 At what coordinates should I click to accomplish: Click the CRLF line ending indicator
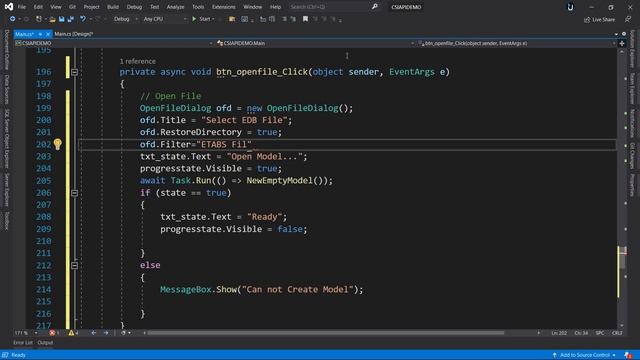(617, 333)
